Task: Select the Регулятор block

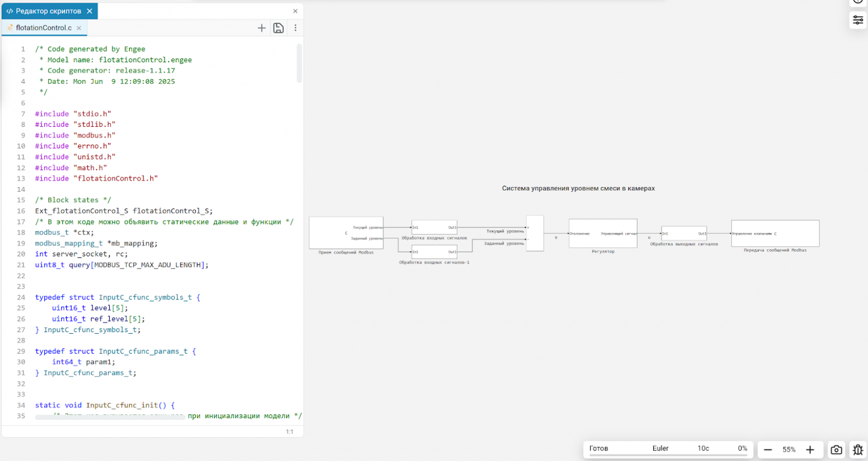Action: tap(603, 234)
